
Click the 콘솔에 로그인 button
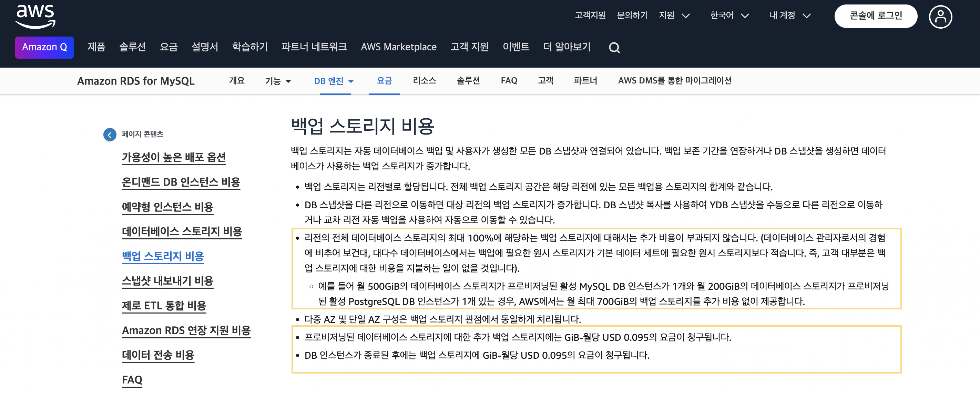(x=875, y=16)
